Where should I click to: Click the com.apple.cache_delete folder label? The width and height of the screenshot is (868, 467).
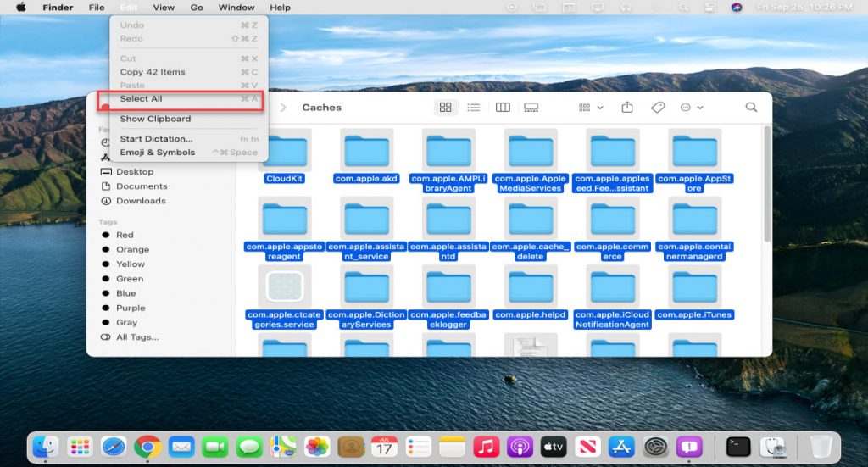pyautogui.click(x=531, y=251)
